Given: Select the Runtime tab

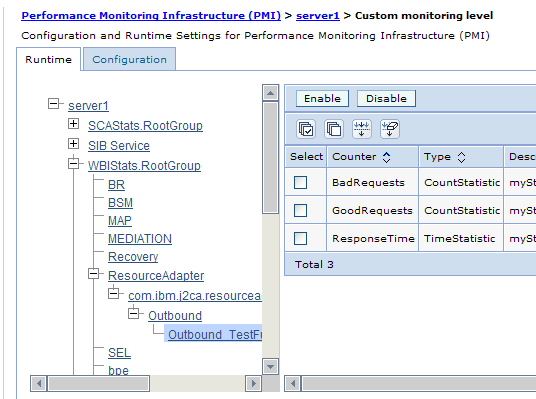Looking at the screenshot, I should (x=49, y=59).
